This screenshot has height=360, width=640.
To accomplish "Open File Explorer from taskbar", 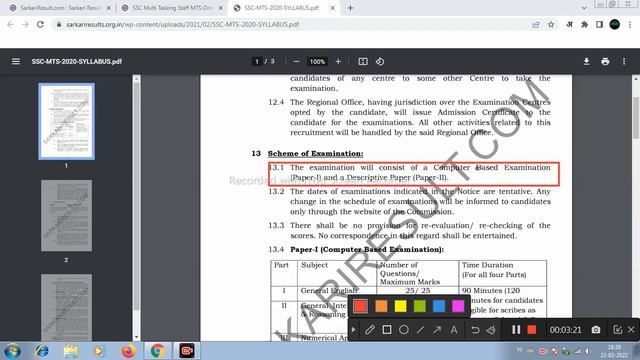I will click(x=71, y=351).
